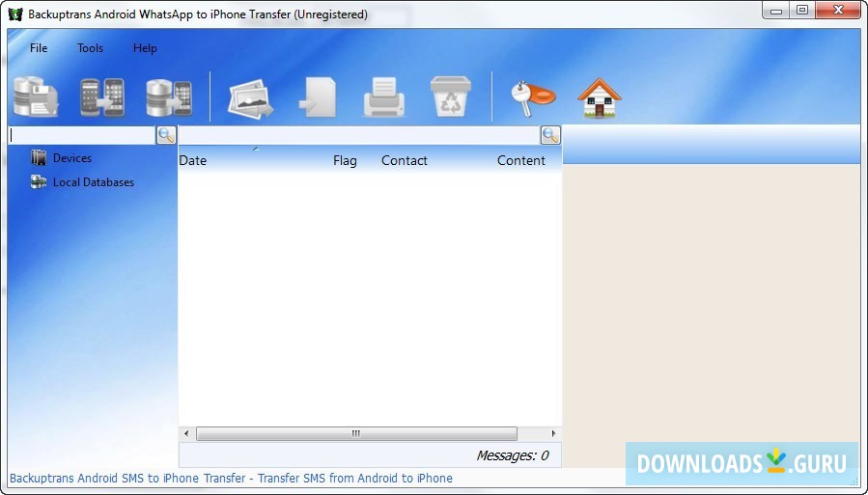Click the Contact column header

click(x=405, y=161)
